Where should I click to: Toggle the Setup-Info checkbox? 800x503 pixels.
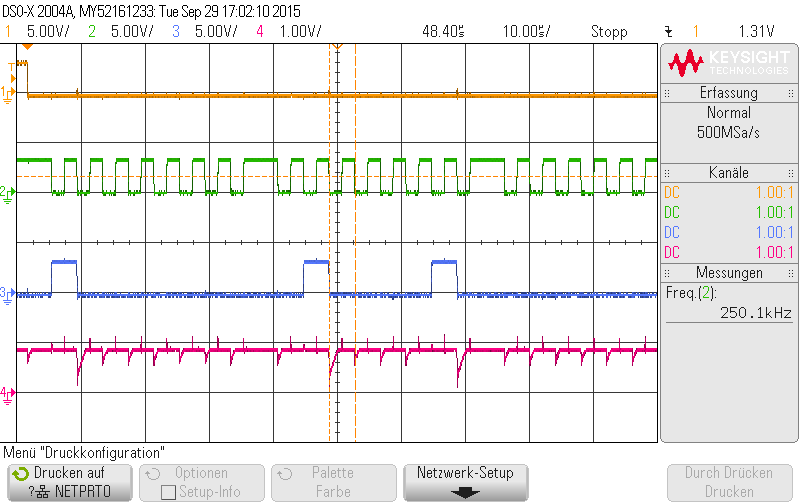coord(168,492)
